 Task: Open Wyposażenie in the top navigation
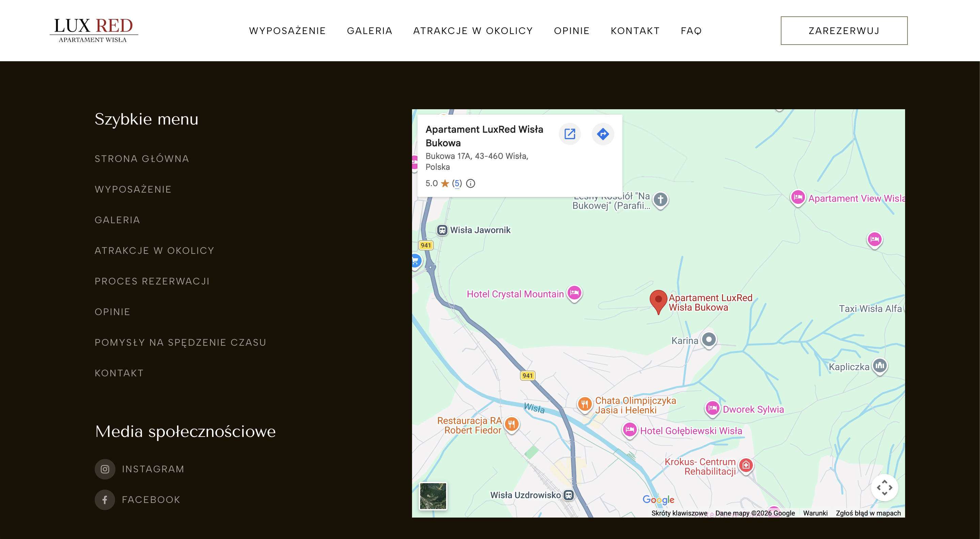click(287, 31)
